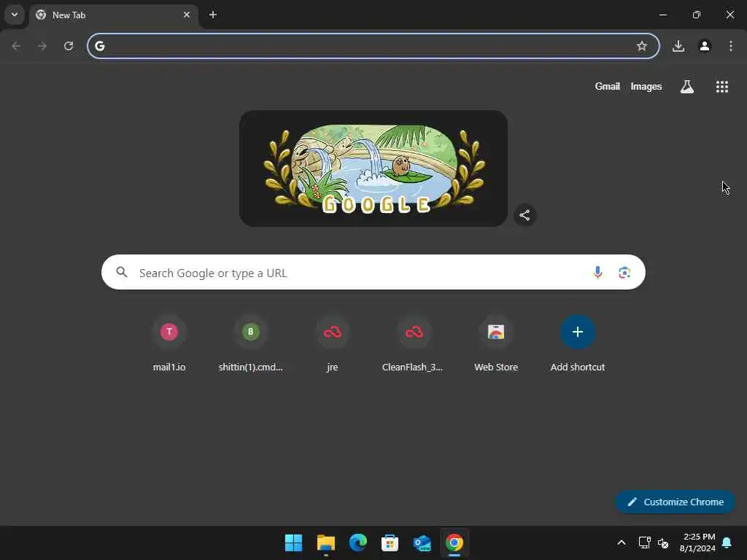Restore down the Chrome window

[697, 15]
